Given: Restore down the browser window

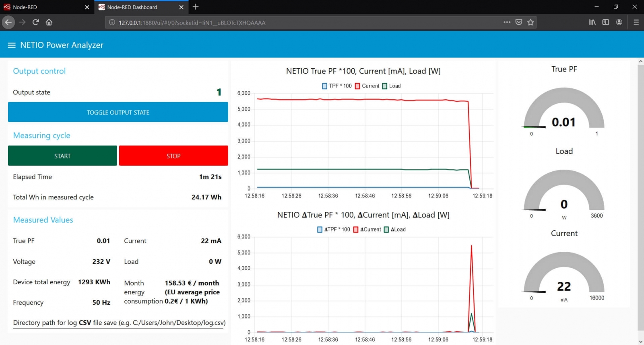Looking at the screenshot, I should 615,7.
